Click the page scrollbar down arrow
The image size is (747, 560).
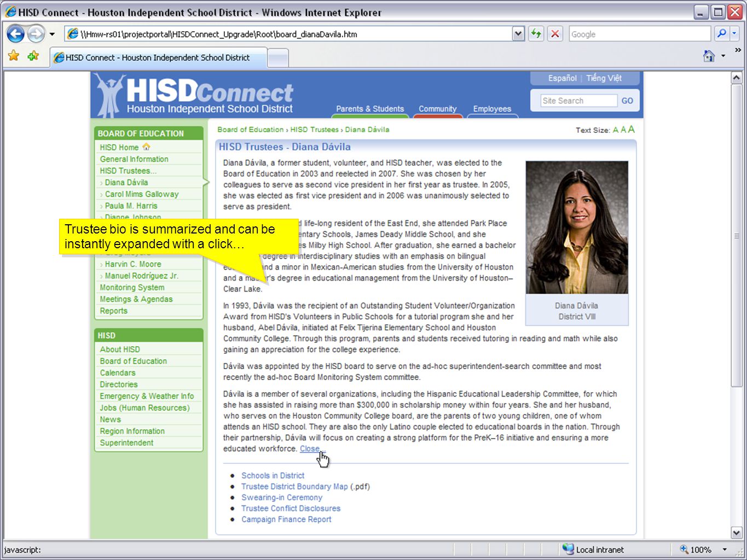coord(737,533)
